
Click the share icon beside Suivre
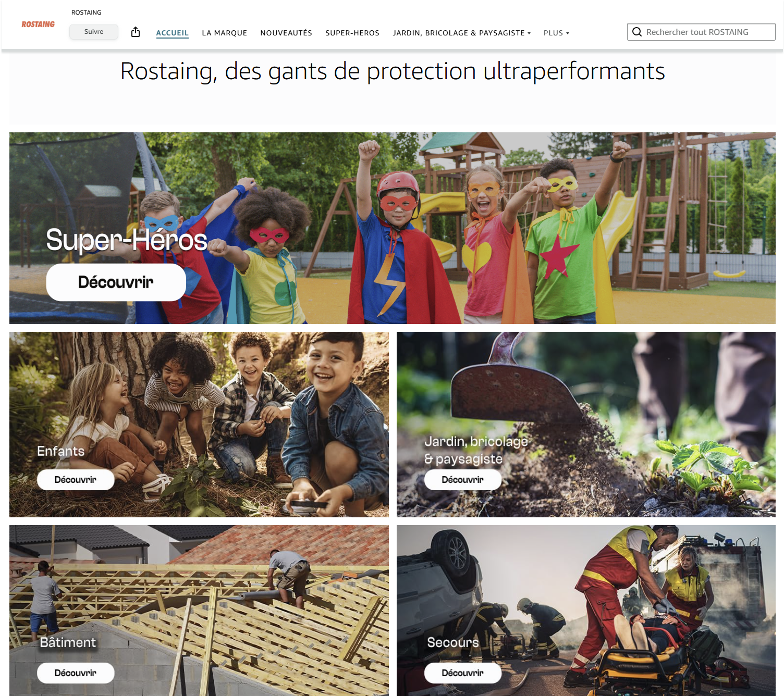[x=136, y=32]
